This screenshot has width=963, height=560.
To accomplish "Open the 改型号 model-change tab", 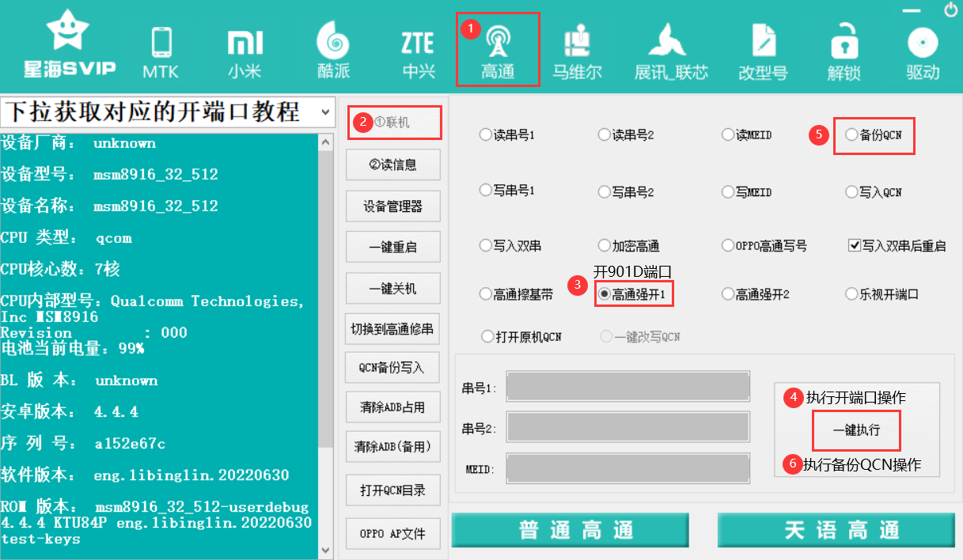I will point(763,53).
